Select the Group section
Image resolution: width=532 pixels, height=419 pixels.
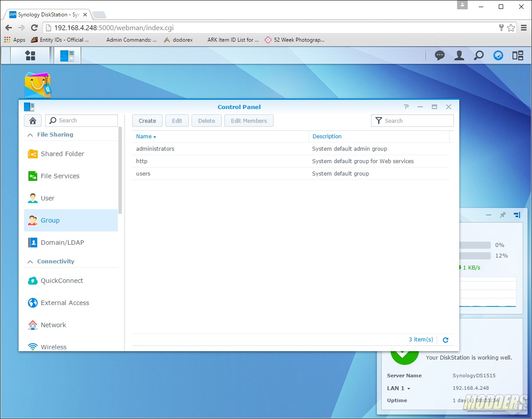(71, 220)
